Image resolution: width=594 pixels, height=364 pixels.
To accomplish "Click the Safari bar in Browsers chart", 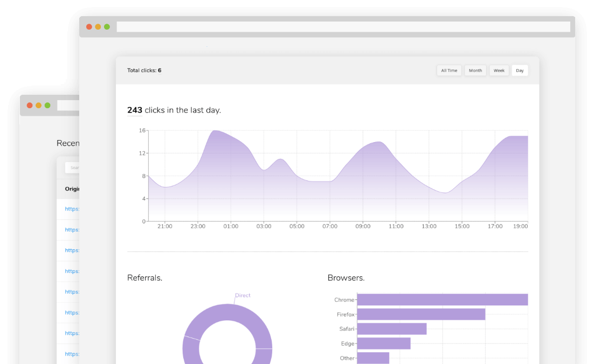I will [392, 329].
